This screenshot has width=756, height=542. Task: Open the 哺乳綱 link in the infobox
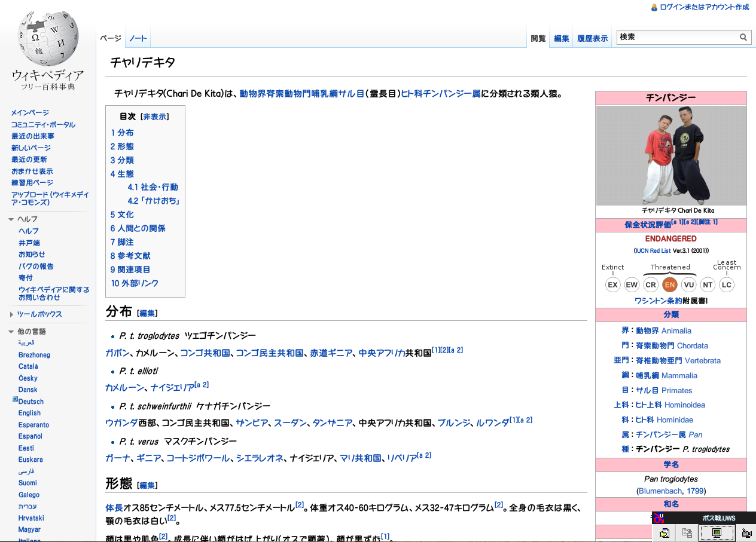[x=647, y=376]
